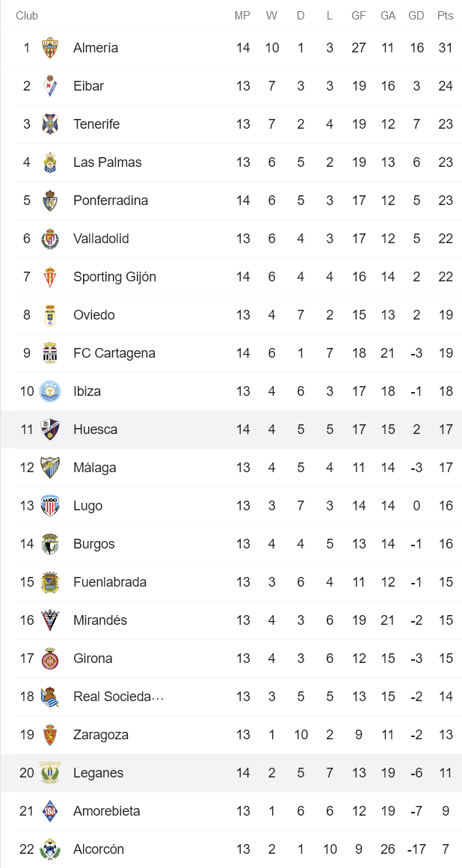This screenshot has height=868, width=462.
Task: Click the Almería club crest
Action: [51, 47]
